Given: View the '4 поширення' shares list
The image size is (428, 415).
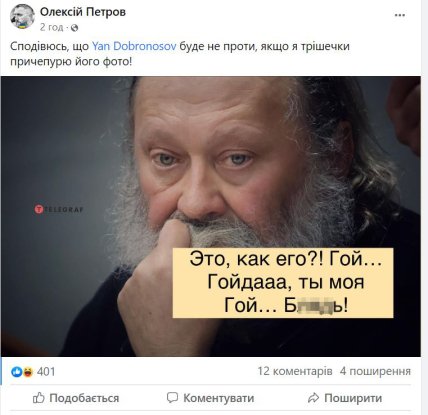Looking at the screenshot, I should click(x=375, y=371).
